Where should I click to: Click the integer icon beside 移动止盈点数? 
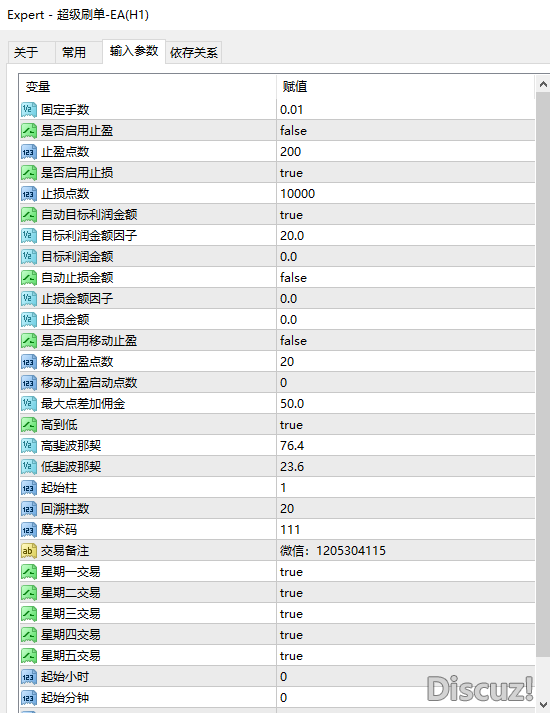pyautogui.click(x=29, y=362)
